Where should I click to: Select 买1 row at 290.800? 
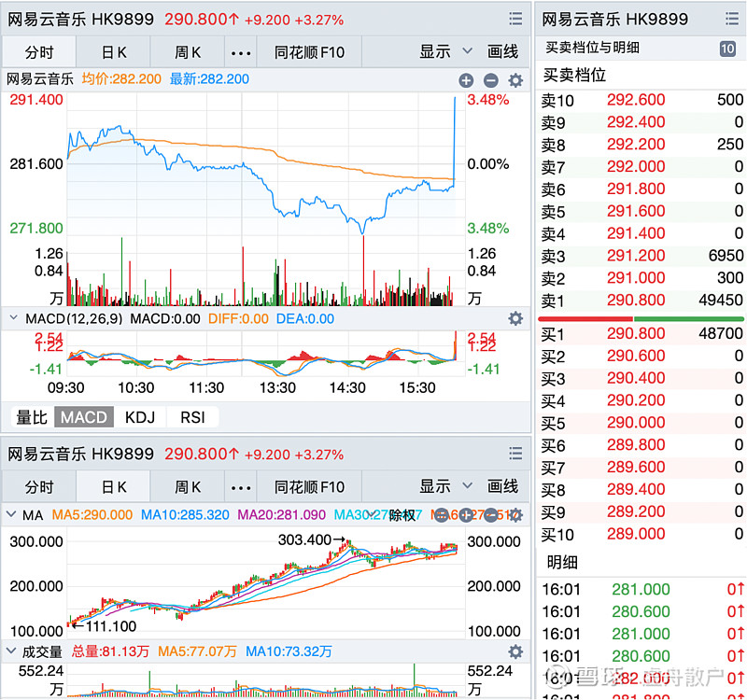click(x=641, y=333)
